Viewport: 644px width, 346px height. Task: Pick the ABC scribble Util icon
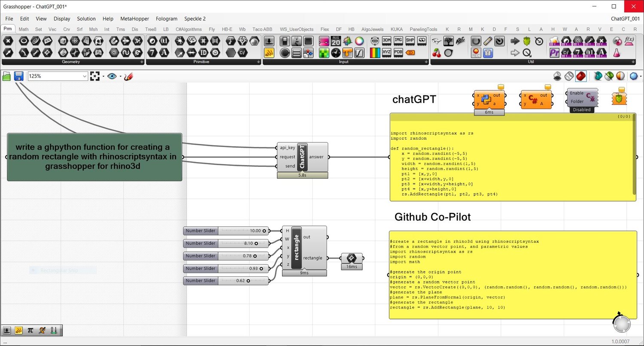(460, 41)
